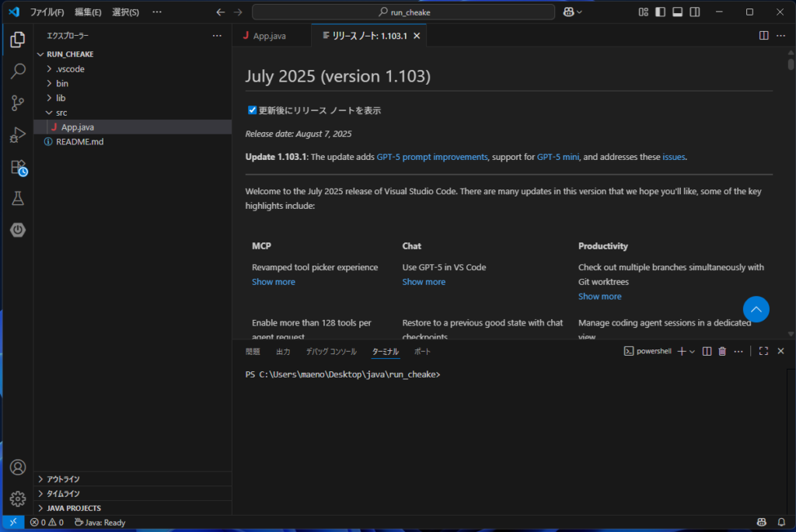Open the Testing flask icon
The width and height of the screenshot is (796, 532).
tap(18, 198)
